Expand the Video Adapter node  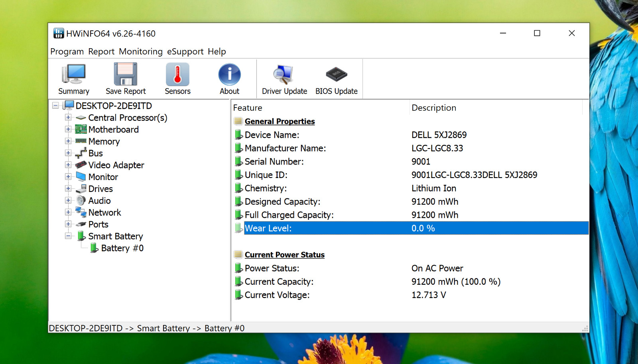pos(68,165)
